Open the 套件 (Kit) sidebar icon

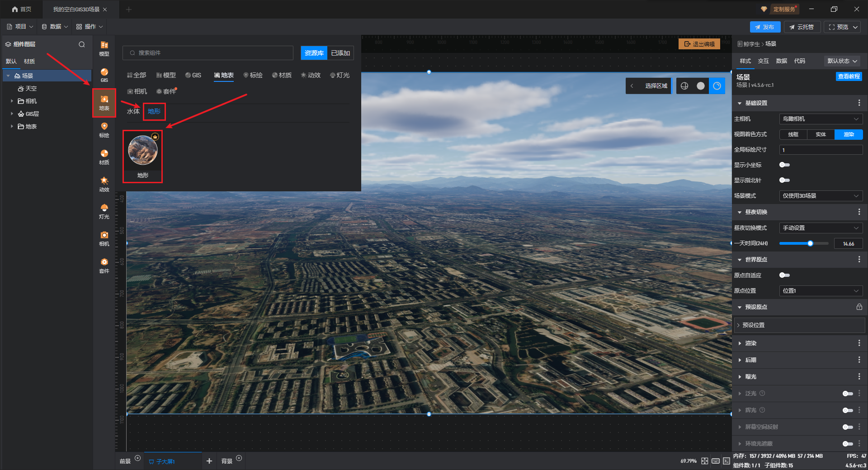[104, 266]
